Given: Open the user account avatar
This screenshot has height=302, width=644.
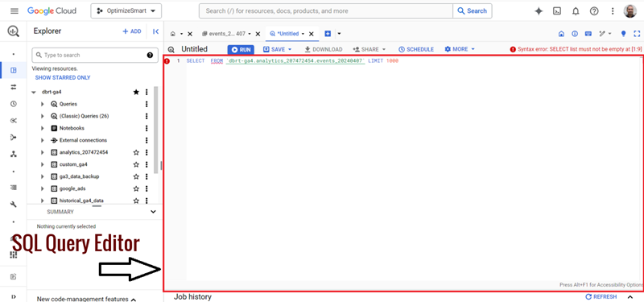Looking at the screenshot, I should point(630,11).
